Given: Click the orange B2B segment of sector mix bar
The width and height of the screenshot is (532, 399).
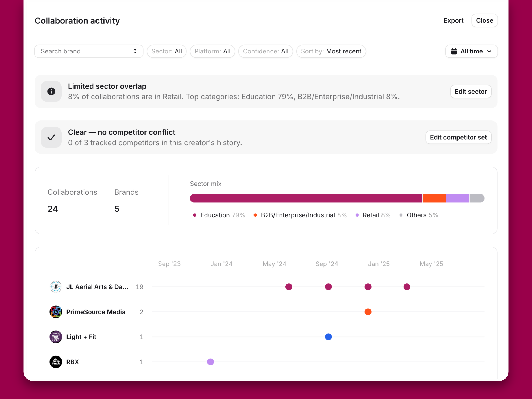Looking at the screenshot, I should click(434, 198).
